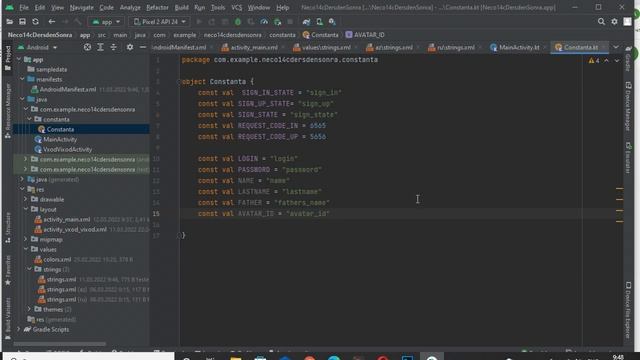This screenshot has width=640, height=360.
Task: Open the Profiler gauge icon in toolbar
Action: (x=264, y=22)
